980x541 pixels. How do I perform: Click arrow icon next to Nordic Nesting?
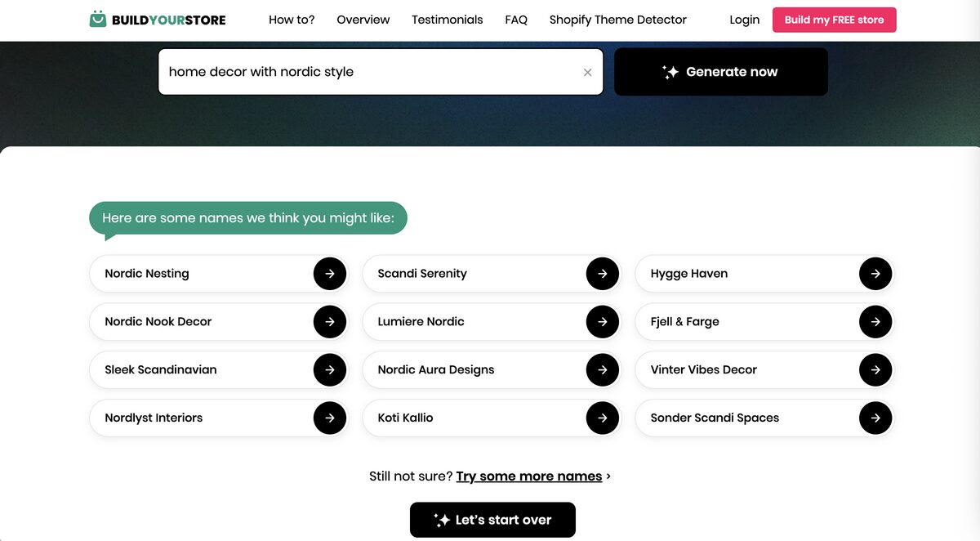(329, 274)
